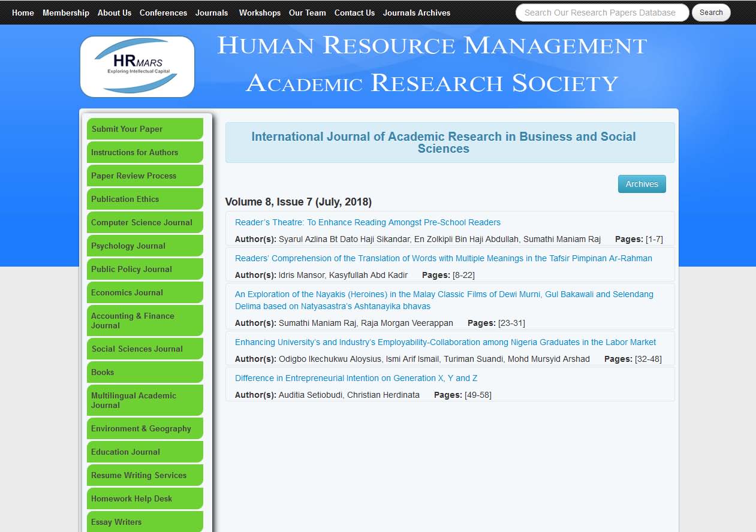Open paper on Entrepreneurial Intention Generation X, Y, Z
This screenshot has height=532, width=756.
tap(356, 378)
